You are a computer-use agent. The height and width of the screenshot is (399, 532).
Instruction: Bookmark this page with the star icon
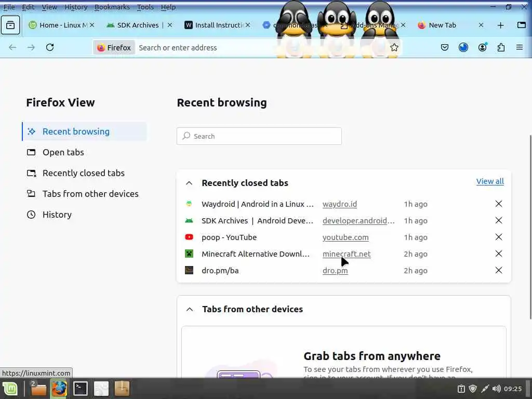pyautogui.click(x=394, y=47)
